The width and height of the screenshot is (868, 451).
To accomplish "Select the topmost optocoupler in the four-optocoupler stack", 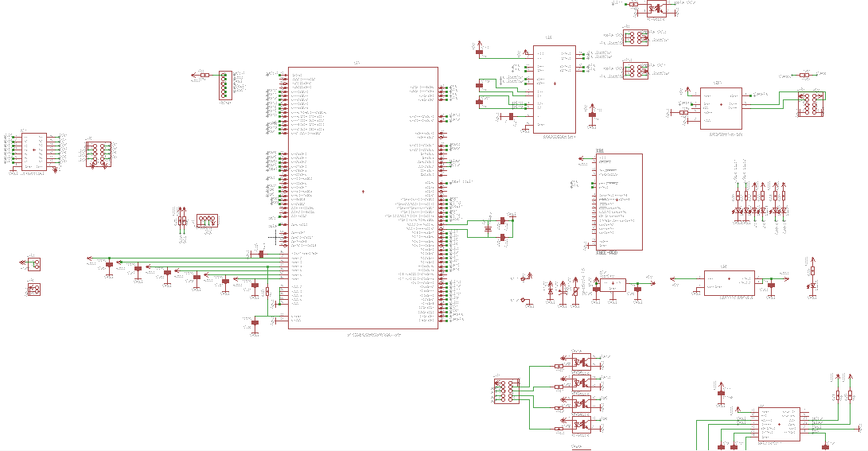I will tap(582, 361).
